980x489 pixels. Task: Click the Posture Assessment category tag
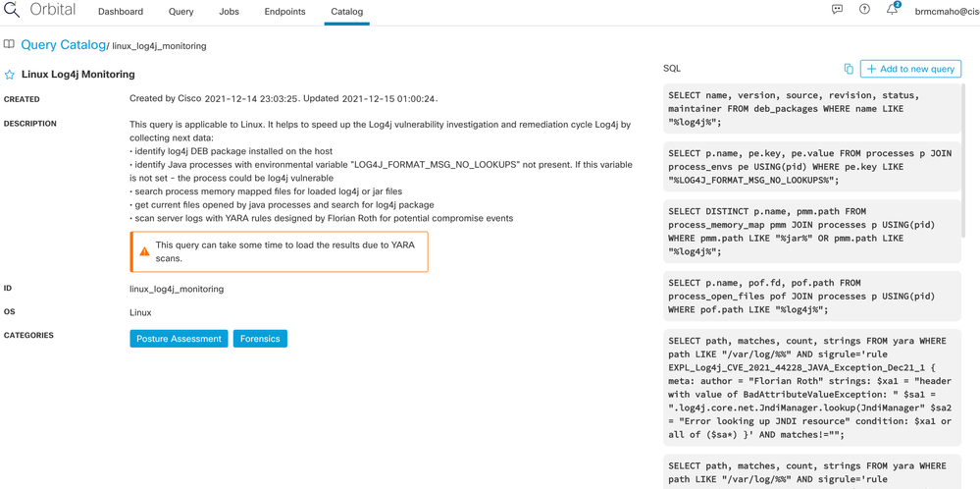coord(179,339)
